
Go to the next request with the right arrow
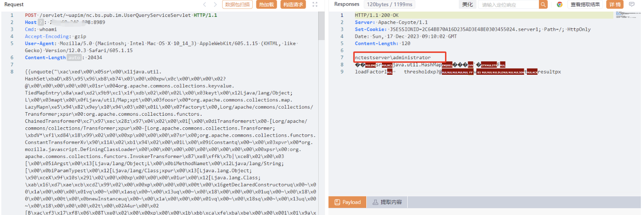215,4
